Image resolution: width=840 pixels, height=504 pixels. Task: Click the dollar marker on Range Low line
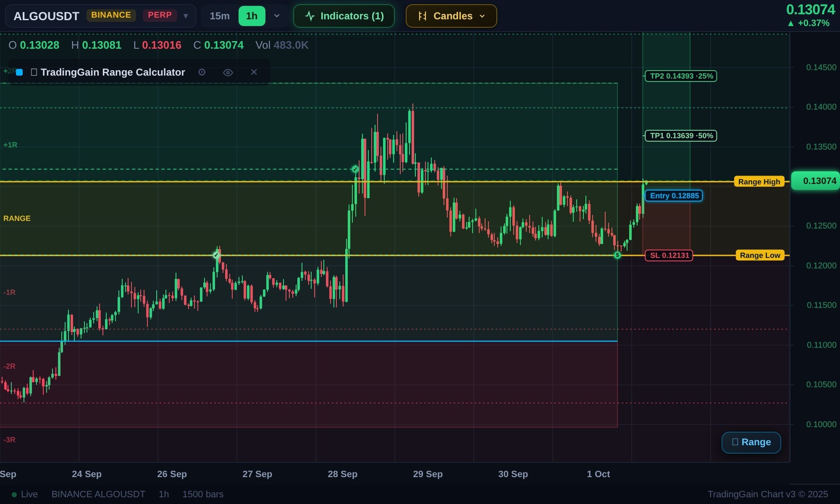click(617, 255)
